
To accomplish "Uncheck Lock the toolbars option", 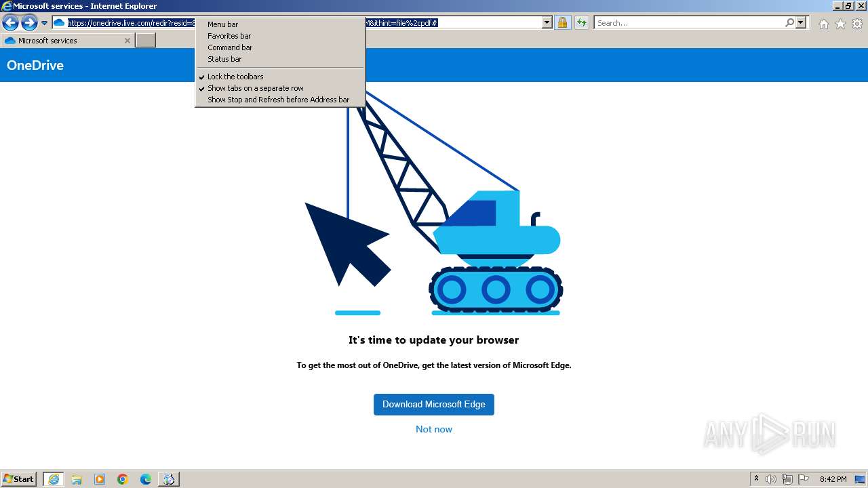I will pyautogui.click(x=280, y=77).
